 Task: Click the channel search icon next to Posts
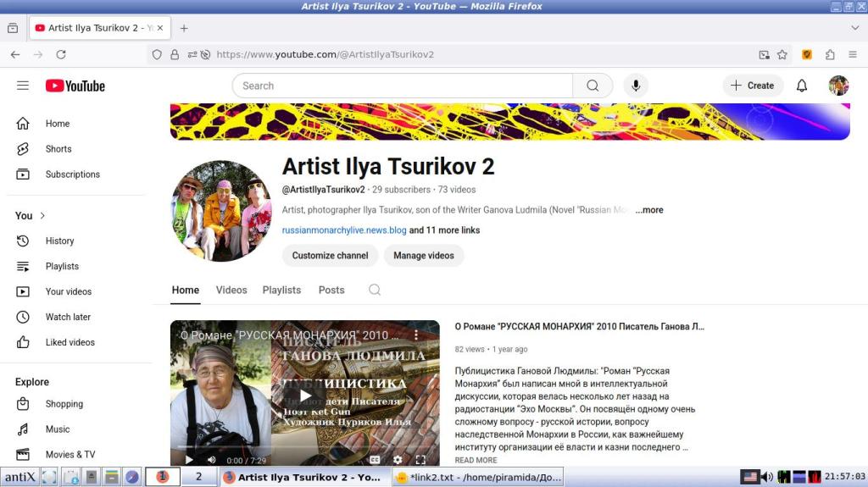pyautogui.click(x=375, y=290)
